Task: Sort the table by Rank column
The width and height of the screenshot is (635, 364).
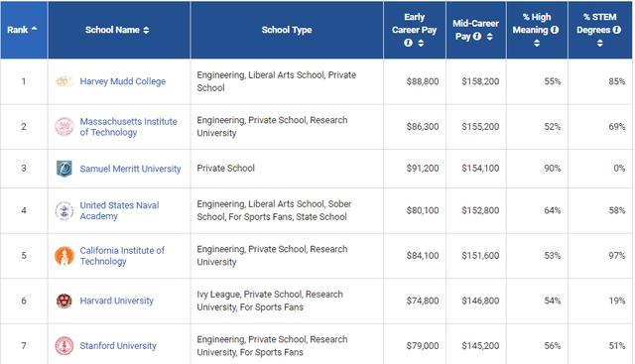Action: pyautogui.click(x=35, y=29)
